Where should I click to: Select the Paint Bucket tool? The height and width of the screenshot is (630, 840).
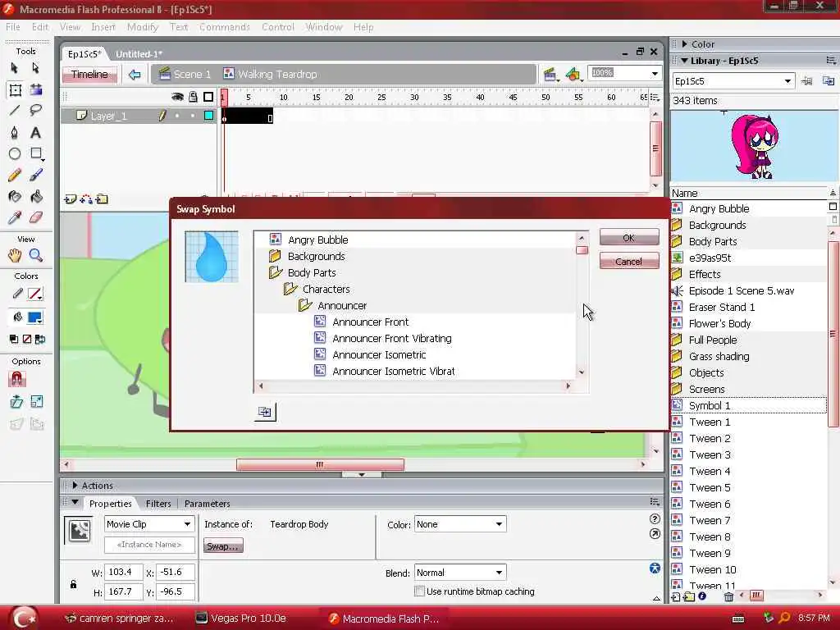pyautogui.click(x=36, y=197)
